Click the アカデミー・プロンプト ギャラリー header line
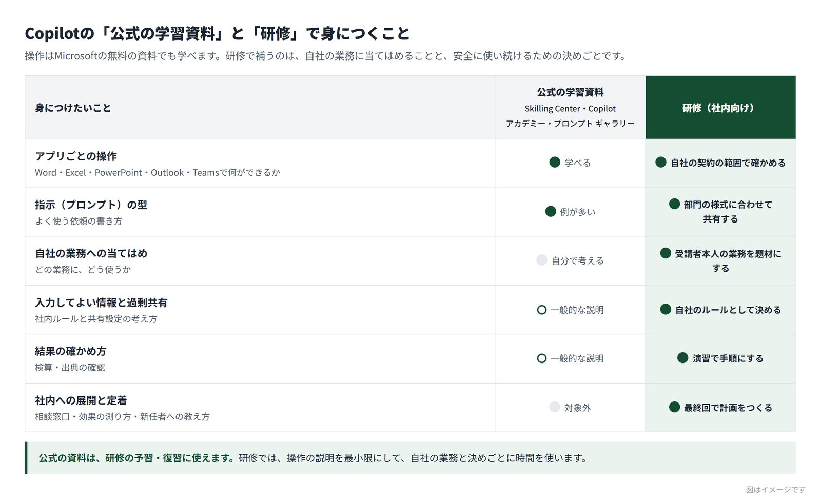 (x=570, y=124)
